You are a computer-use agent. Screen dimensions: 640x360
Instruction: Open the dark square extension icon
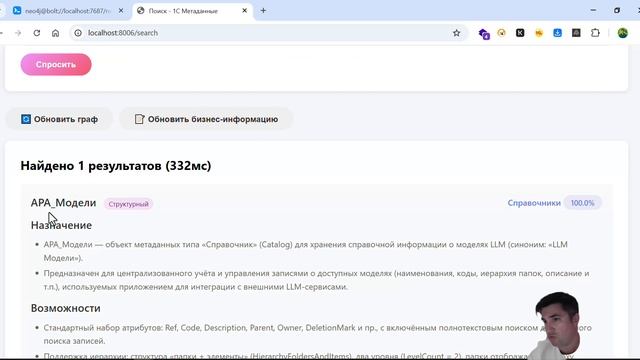click(x=576, y=33)
